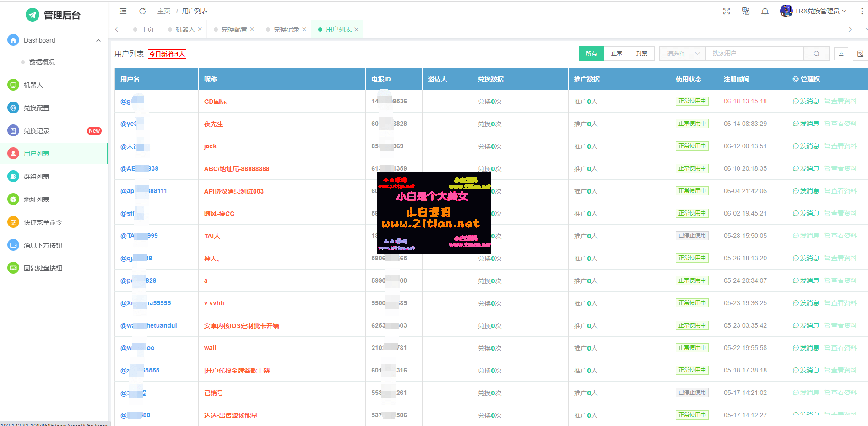Collapse the Dashboard menu group
The width and height of the screenshot is (868, 426).
click(98, 40)
